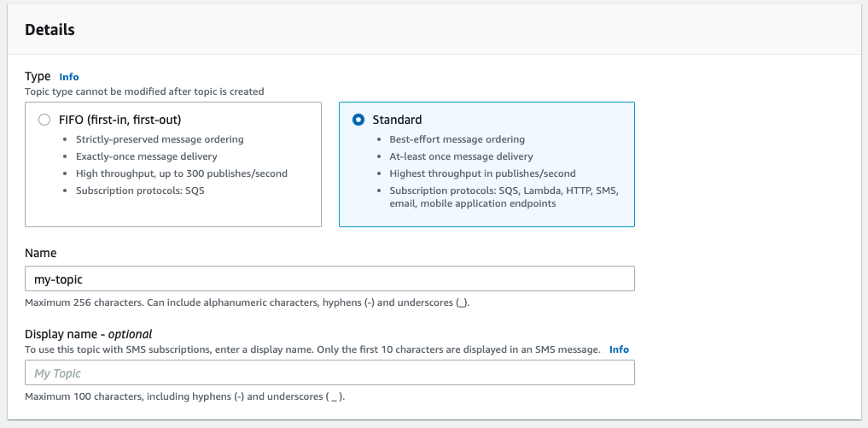Click "High throughput, up to 300 publishes/second" text
868x428 pixels.
tap(182, 173)
